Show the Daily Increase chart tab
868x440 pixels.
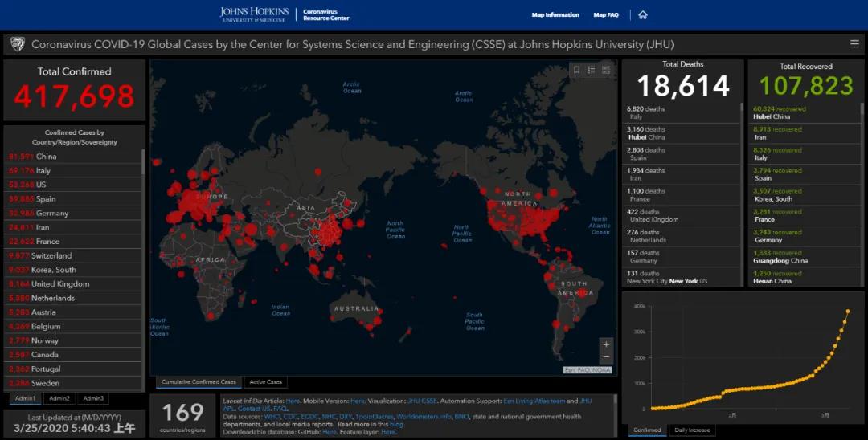click(x=692, y=430)
